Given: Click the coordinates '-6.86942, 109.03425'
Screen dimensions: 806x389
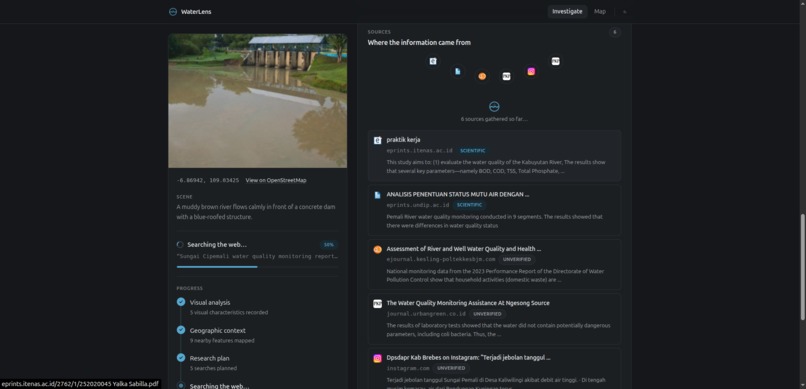Looking at the screenshot, I should (208, 180).
